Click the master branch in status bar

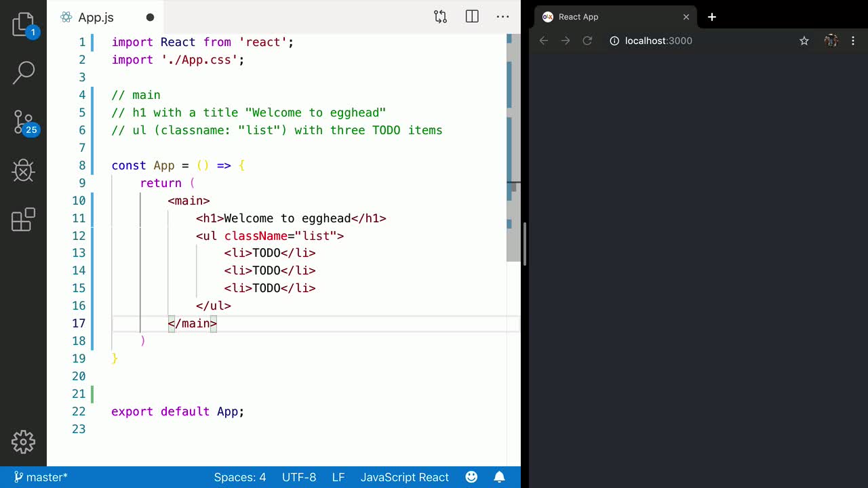click(x=41, y=477)
